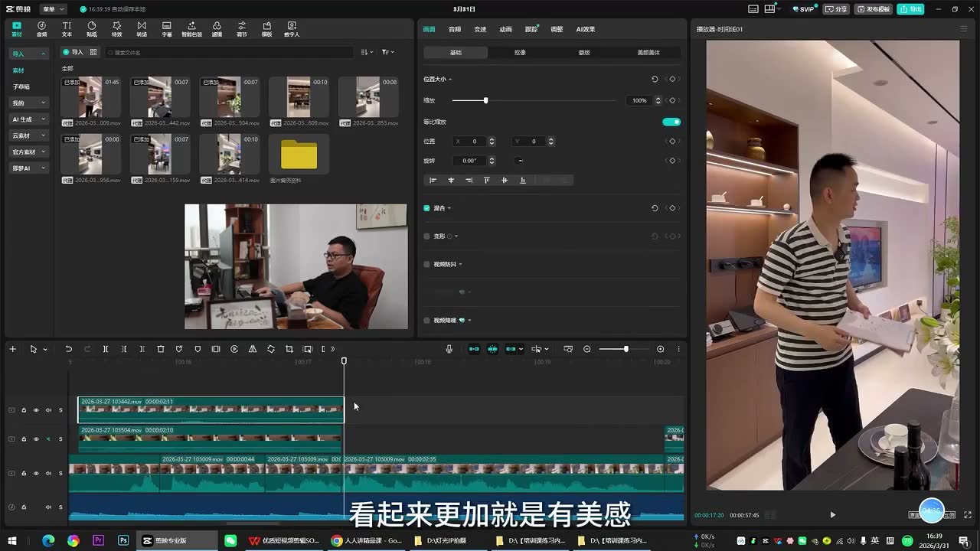Switch to the 调整 tab
Viewport: 980px width, 551px height.
click(557, 29)
